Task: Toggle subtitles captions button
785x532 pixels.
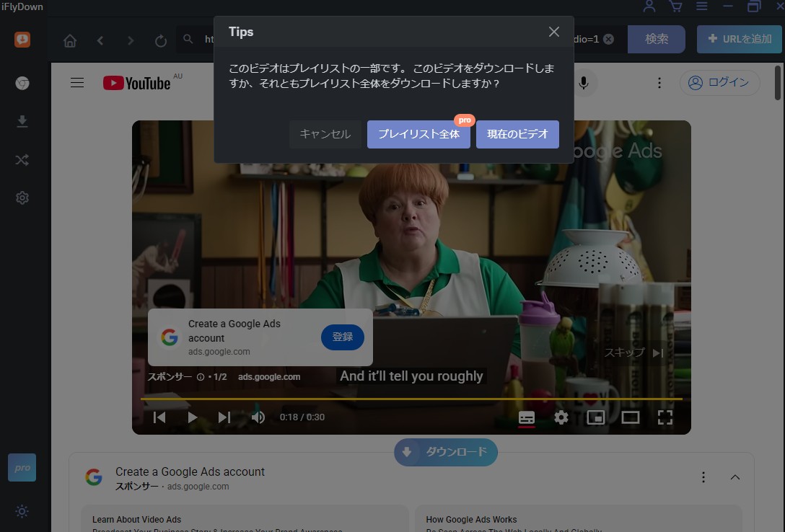Action: [526, 417]
